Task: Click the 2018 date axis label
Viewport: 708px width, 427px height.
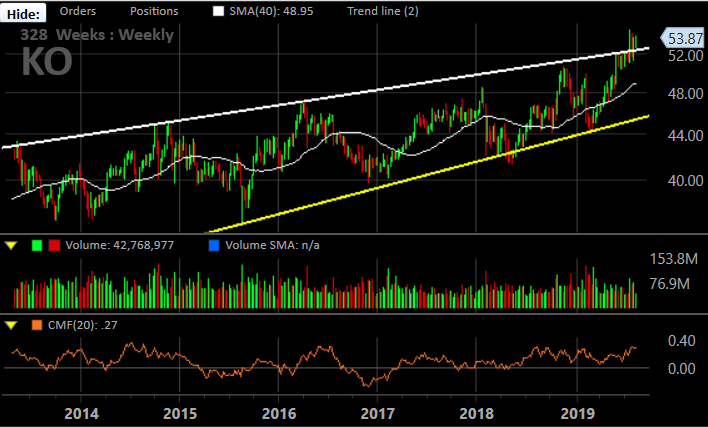Action: point(476,413)
